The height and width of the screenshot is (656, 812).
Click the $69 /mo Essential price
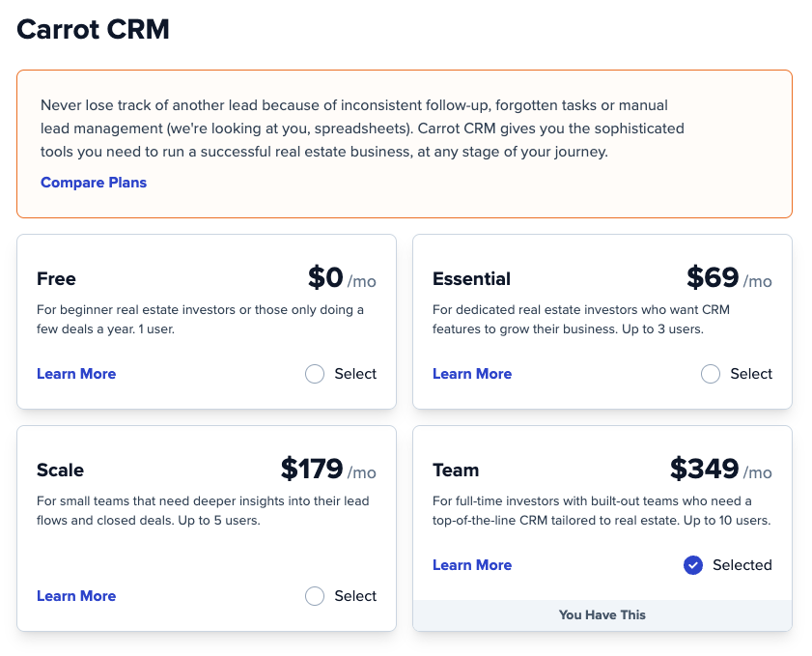click(x=729, y=277)
